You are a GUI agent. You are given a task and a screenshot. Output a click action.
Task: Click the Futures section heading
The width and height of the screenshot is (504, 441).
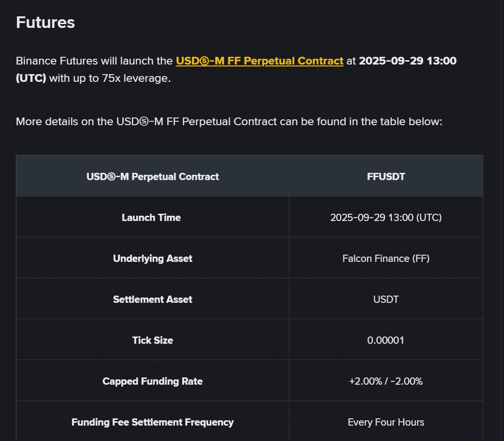(x=45, y=23)
